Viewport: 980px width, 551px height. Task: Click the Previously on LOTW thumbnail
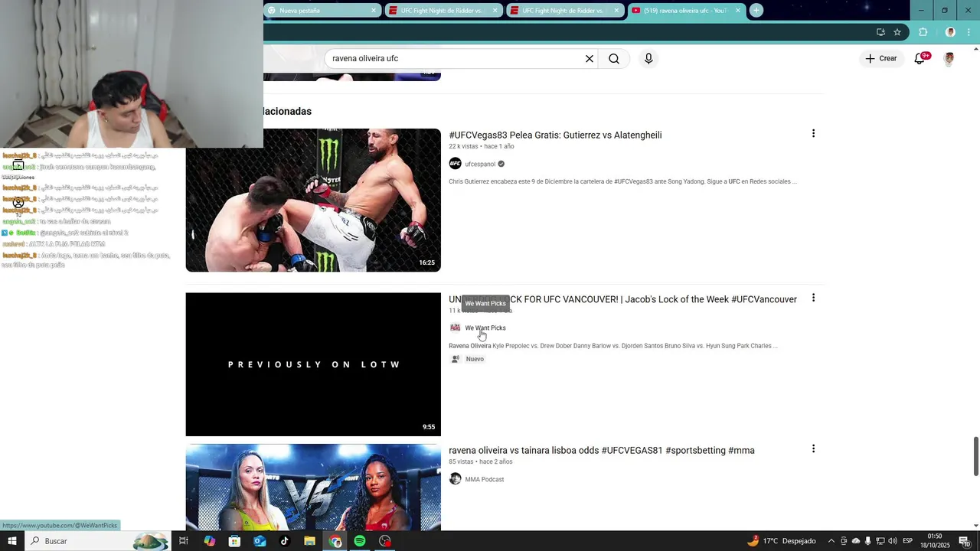click(x=313, y=364)
